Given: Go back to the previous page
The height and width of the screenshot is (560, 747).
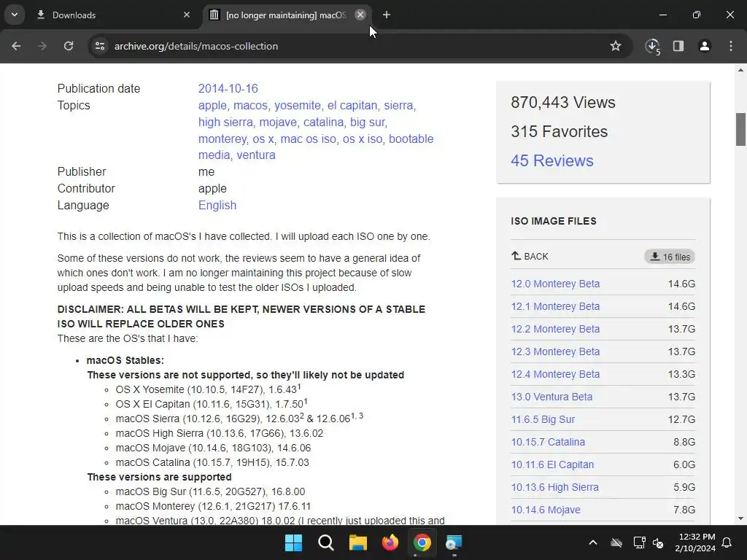Looking at the screenshot, I should (16, 46).
